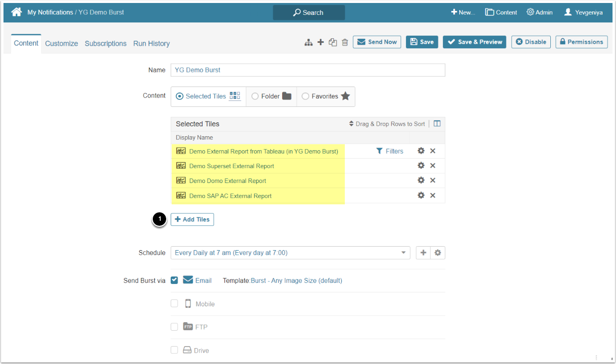616x364 pixels.
Task: Open settings gear for Demo Superset External Report
Action: pyautogui.click(x=421, y=166)
